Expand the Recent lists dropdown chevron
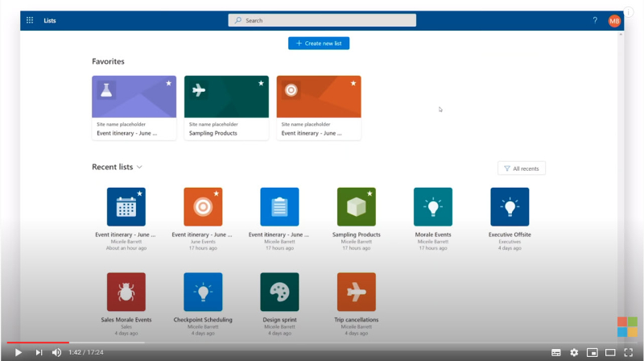644x361 pixels. [x=139, y=167]
